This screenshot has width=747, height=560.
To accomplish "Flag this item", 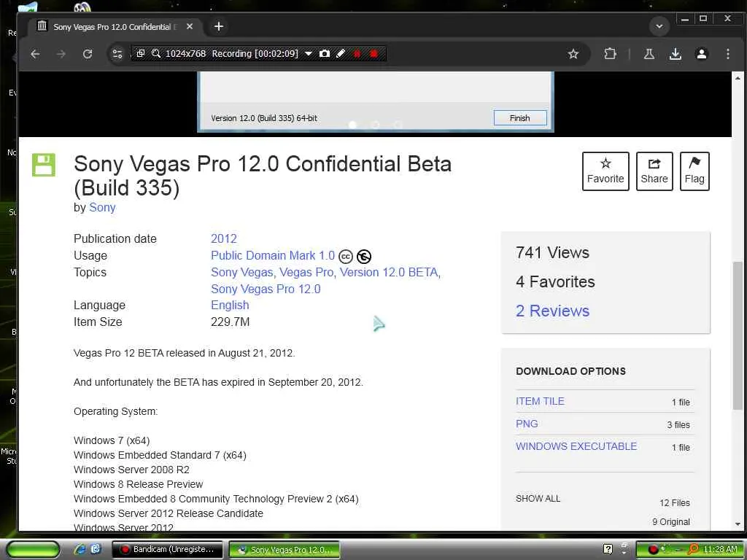I will [x=694, y=171].
